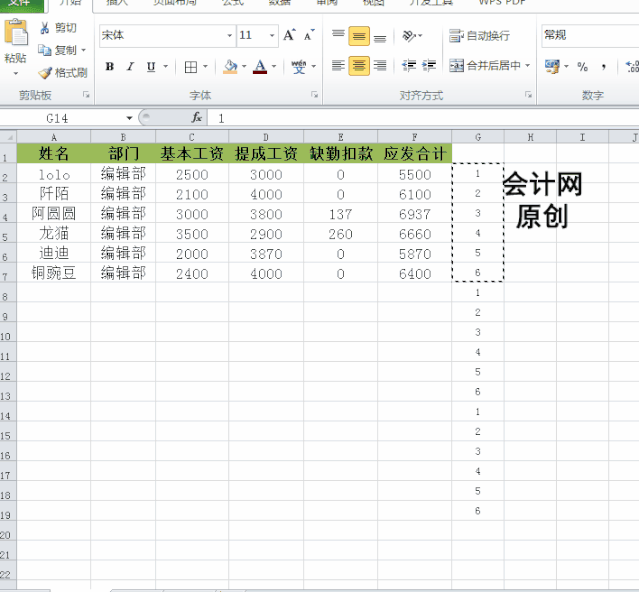Click the Paste clipboard icon
639x592 pixels.
(15, 32)
